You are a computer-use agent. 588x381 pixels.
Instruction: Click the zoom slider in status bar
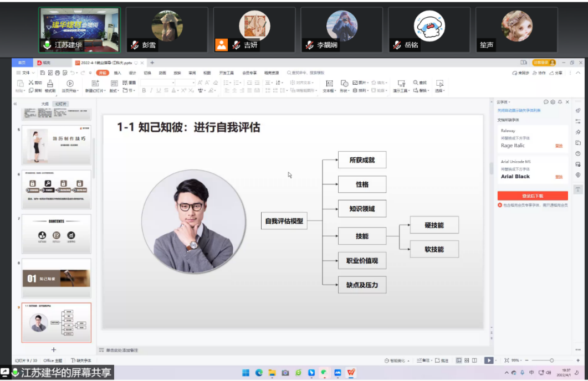click(551, 361)
